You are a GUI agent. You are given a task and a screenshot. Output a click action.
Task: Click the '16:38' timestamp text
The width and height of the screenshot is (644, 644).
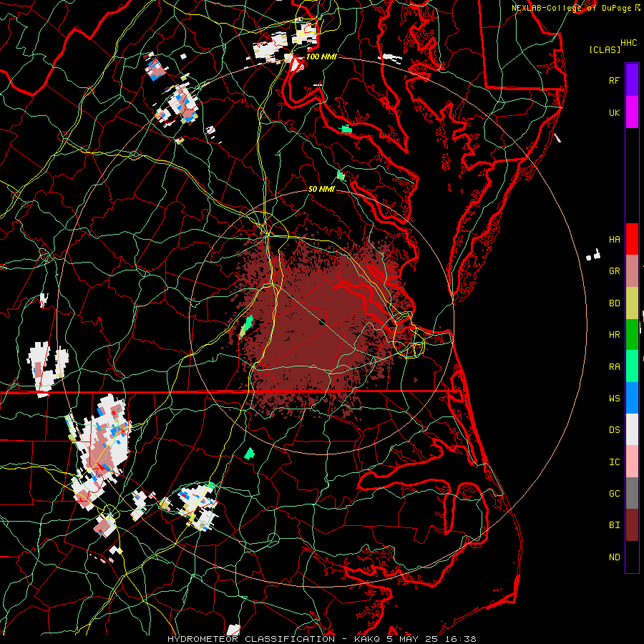[x=461, y=639]
